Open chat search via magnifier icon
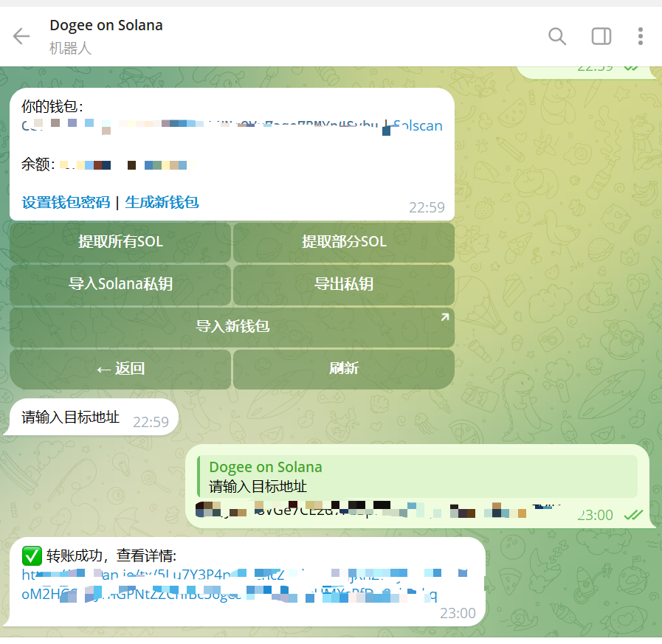 tap(557, 36)
